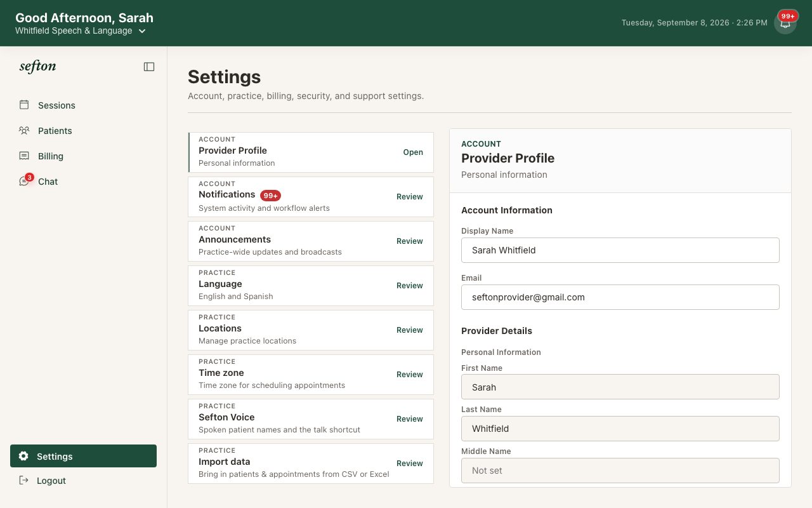Click Review on Announcements row
The height and width of the screenshot is (508, 812).
click(410, 241)
